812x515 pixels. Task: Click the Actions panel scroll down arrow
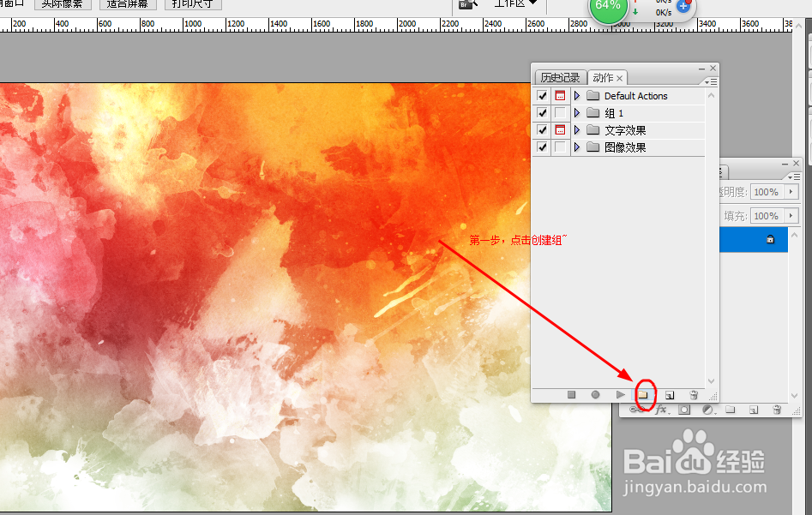tap(711, 381)
